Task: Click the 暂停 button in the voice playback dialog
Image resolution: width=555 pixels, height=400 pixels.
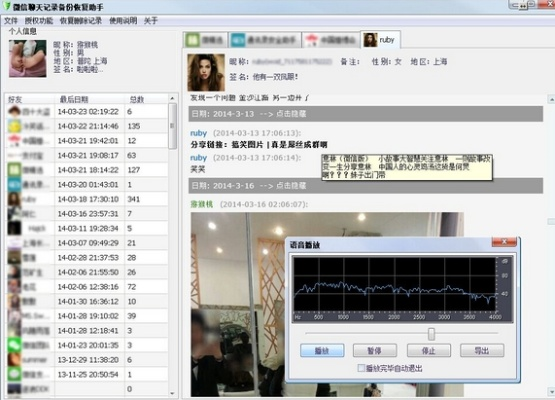Action: click(x=375, y=351)
